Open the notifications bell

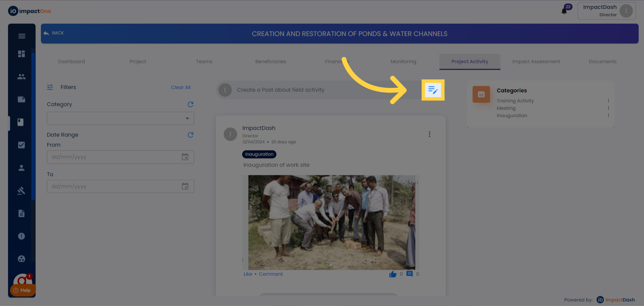point(564,11)
